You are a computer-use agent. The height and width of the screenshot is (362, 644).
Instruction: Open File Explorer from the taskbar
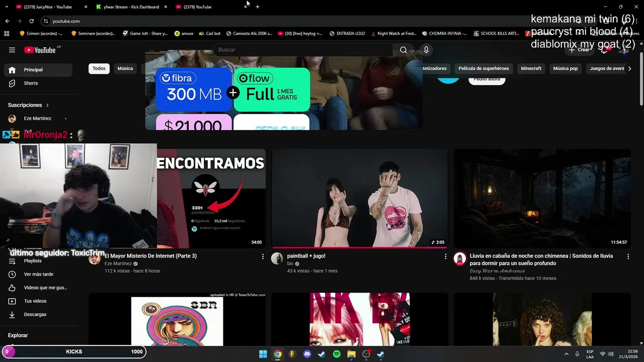352,354
